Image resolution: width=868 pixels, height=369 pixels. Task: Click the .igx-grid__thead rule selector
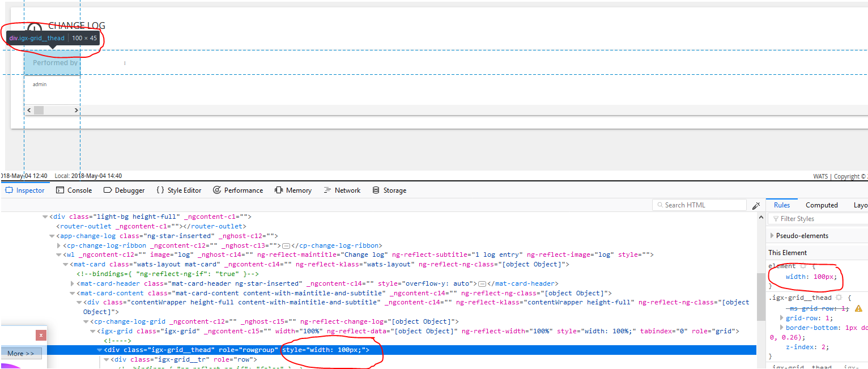tap(800, 298)
